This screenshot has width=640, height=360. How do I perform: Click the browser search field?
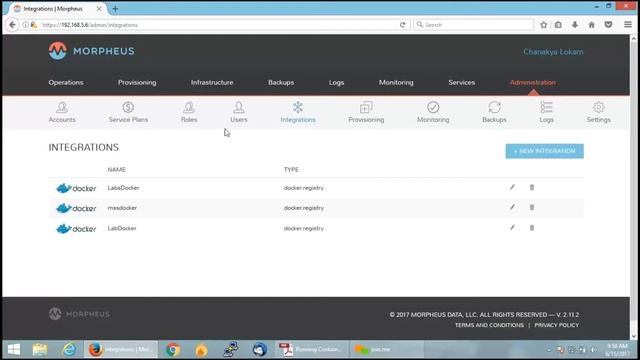[x=473, y=25]
